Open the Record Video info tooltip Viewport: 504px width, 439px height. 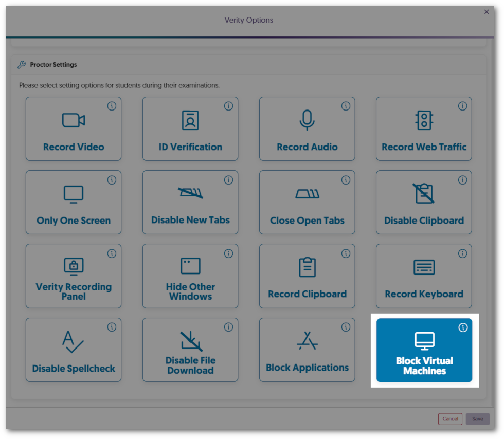click(x=112, y=106)
